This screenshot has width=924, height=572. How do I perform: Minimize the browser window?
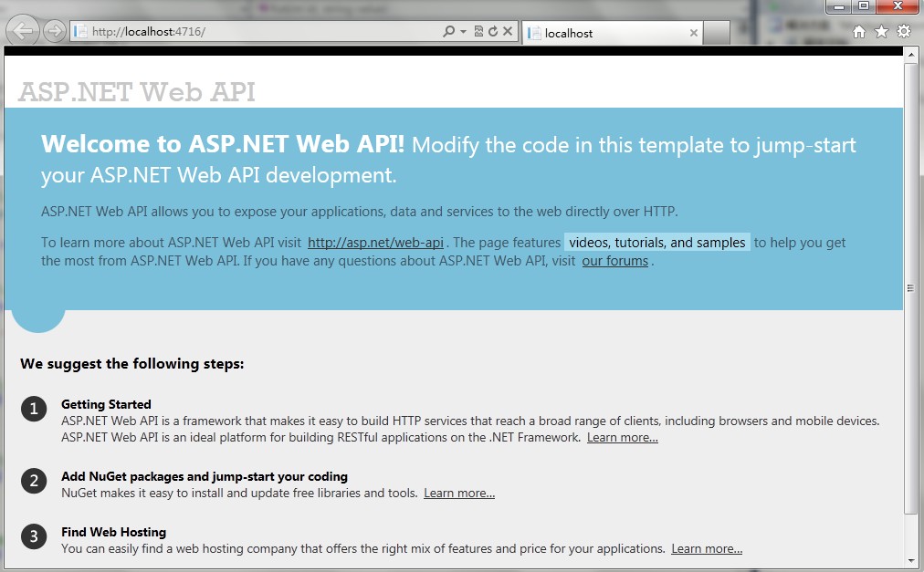[x=838, y=5]
